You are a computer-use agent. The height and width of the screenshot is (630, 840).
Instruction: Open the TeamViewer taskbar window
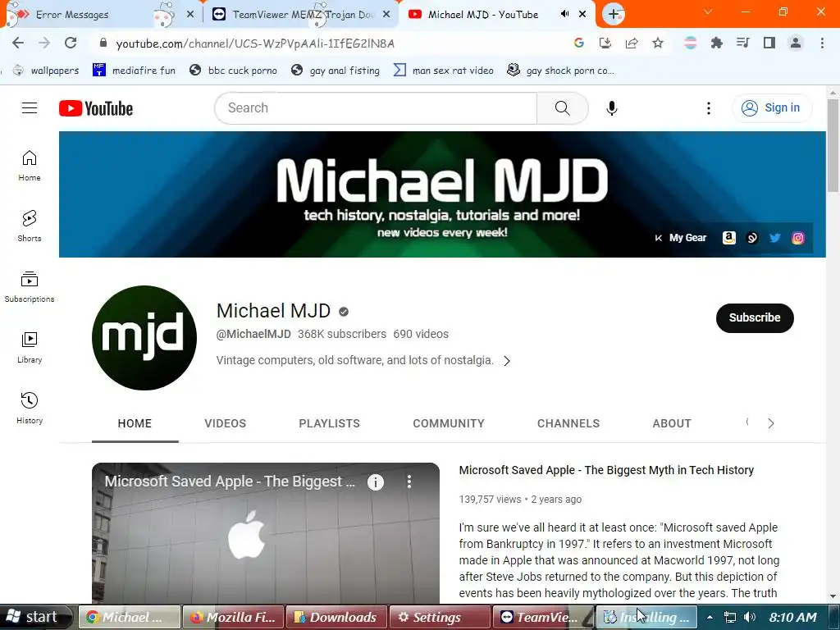click(543, 617)
